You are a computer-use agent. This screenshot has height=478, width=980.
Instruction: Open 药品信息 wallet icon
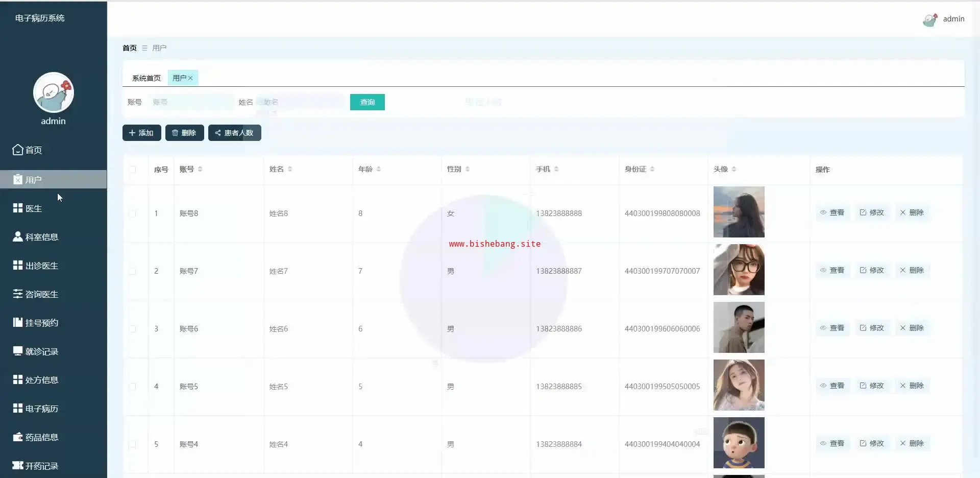(x=18, y=437)
